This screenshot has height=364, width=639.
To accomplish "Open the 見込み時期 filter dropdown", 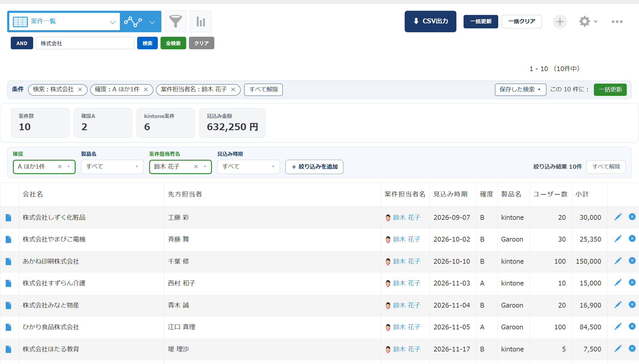I will (248, 167).
